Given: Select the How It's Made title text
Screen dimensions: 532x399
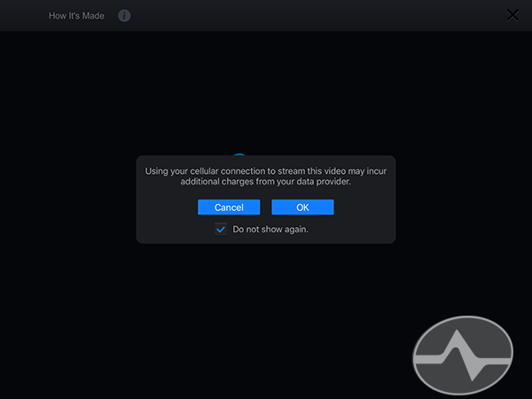Looking at the screenshot, I should 76,16.
